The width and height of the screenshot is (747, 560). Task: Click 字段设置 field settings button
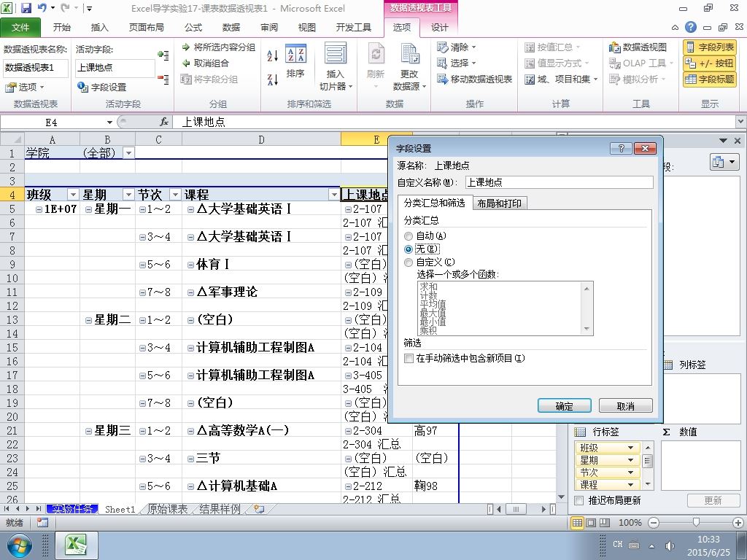102,87
